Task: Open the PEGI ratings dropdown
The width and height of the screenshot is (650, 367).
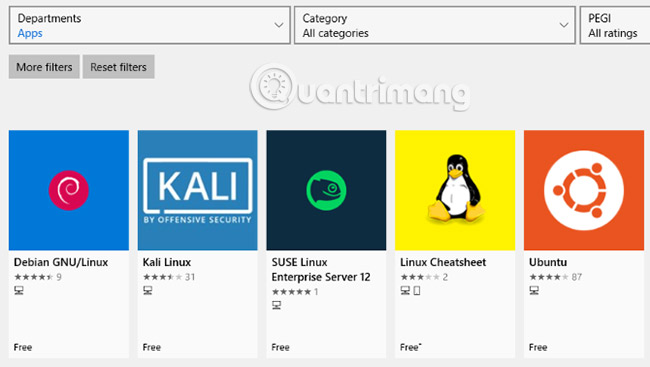Action: pos(615,25)
